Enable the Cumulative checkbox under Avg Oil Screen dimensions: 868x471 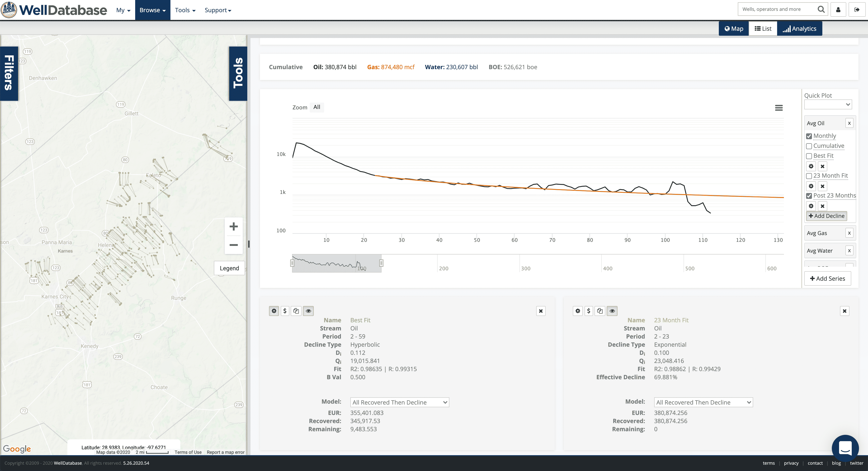click(x=809, y=146)
